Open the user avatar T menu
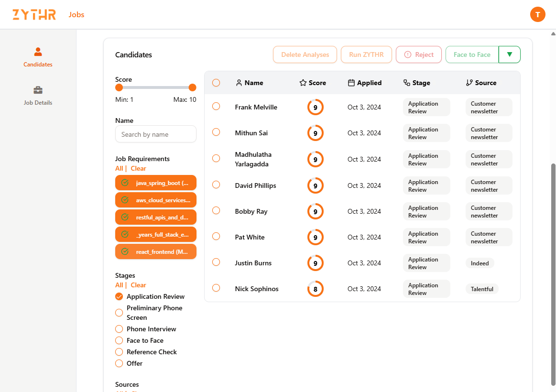Screen dimensions: 556x392 tap(538, 14)
